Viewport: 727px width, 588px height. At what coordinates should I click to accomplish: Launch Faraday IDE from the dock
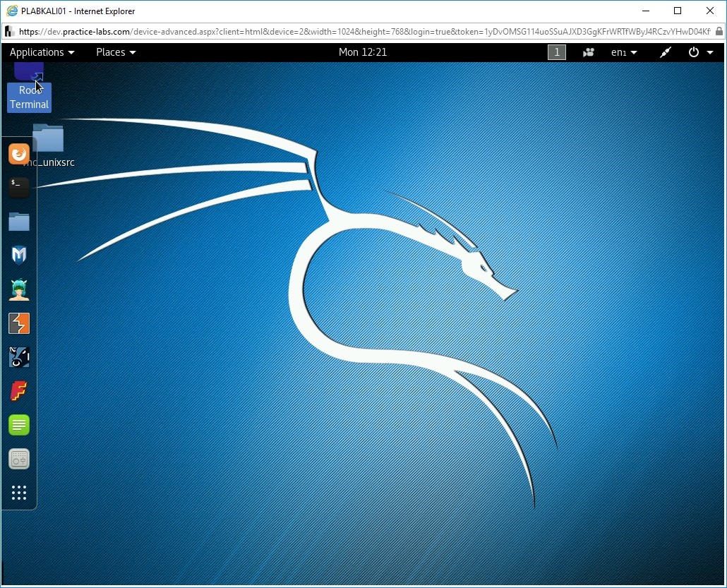19,391
